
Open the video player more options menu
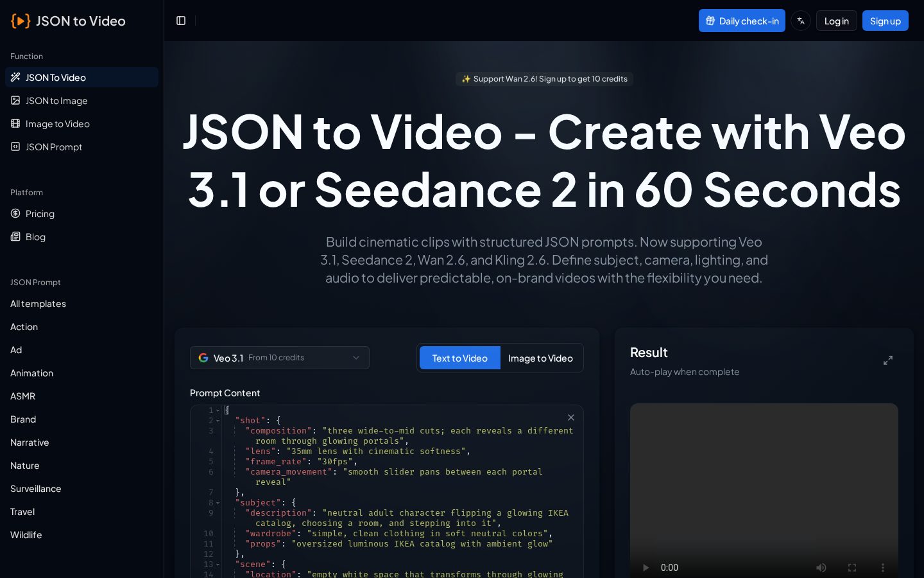[x=883, y=567]
